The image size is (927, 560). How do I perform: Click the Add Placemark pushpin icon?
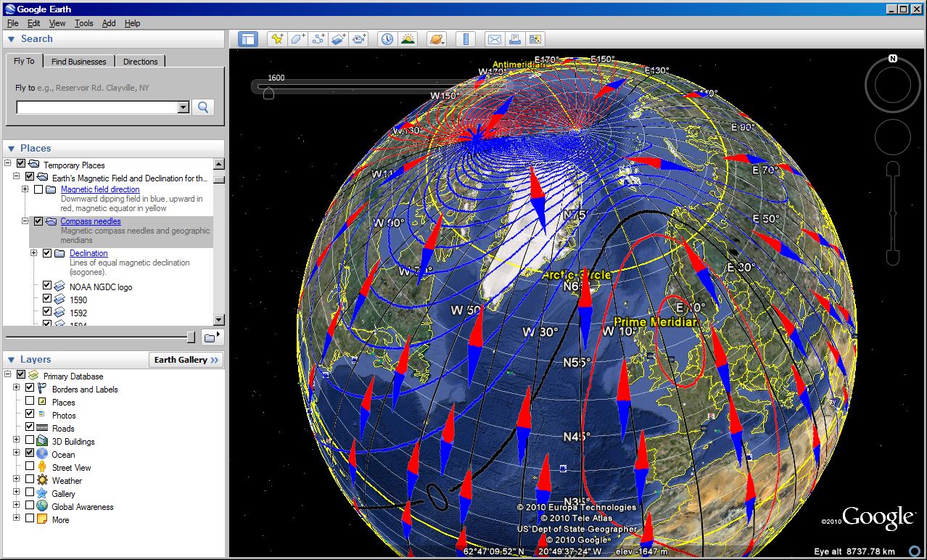277,39
